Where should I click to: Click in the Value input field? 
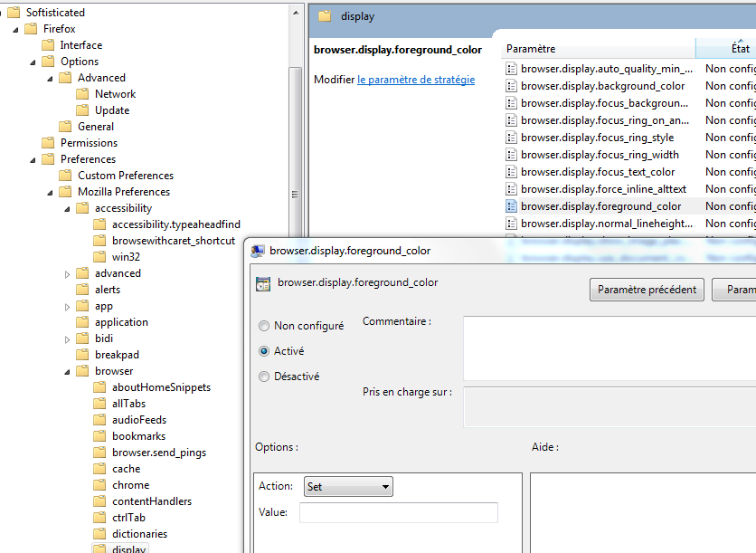398,512
